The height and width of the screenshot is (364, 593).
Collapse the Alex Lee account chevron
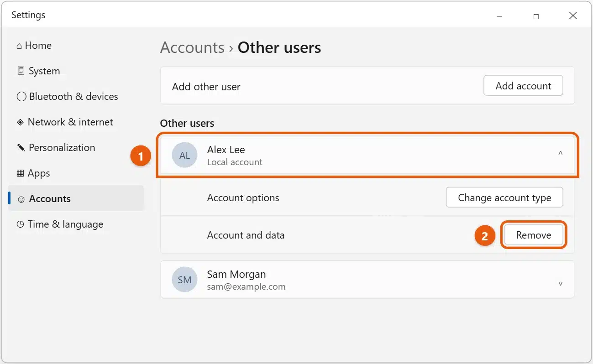(x=560, y=154)
